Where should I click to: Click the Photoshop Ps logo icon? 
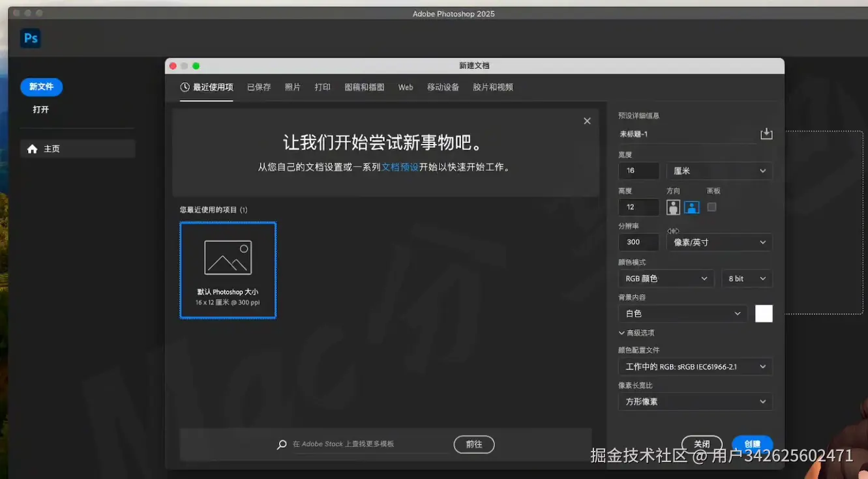pyautogui.click(x=31, y=38)
